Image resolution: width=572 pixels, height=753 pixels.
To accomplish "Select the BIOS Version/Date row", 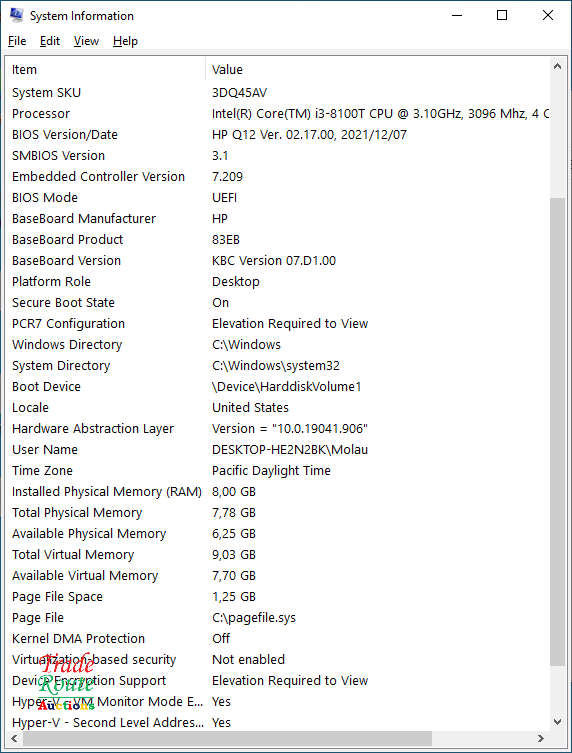I will coord(278,134).
